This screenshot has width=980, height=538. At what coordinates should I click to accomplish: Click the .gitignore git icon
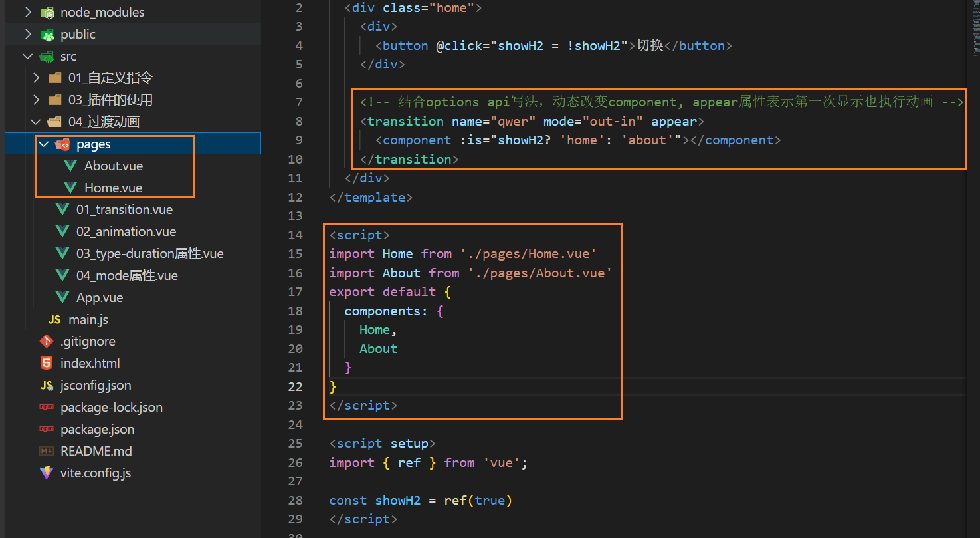pos(47,342)
